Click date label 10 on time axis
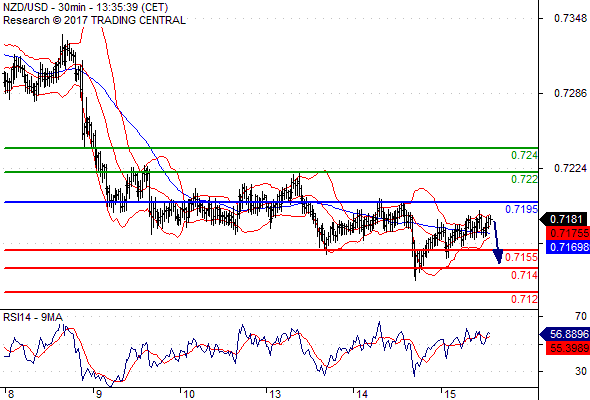Image resolution: width=590 pixels, height=400 pixels. (189, 394)
